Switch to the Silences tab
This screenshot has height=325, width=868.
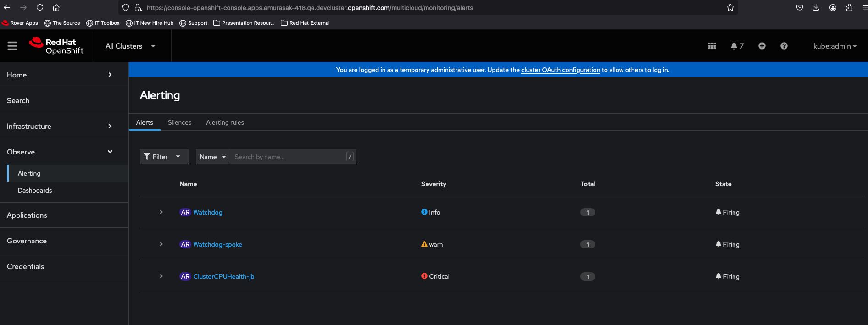coord(179,122)
